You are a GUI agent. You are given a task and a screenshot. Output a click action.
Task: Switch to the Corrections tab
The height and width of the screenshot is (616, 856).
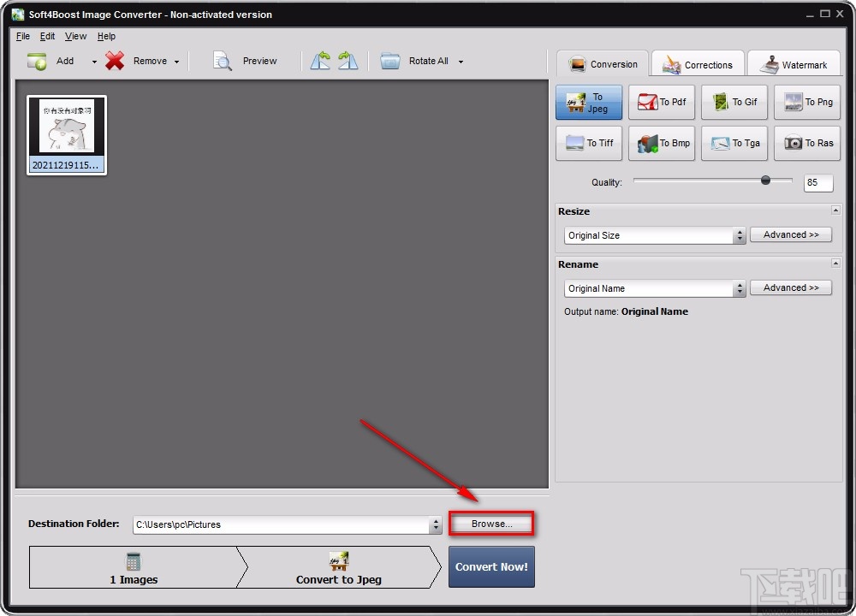point(698,64)
